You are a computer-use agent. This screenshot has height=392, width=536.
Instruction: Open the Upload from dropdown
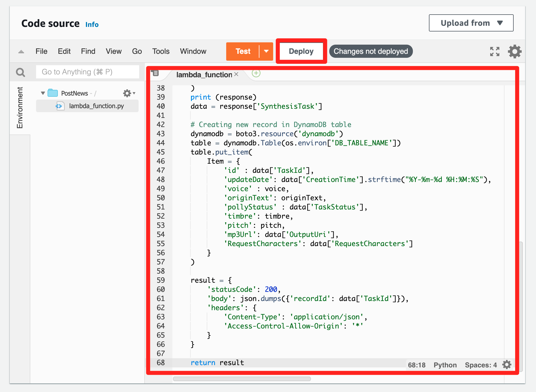click(471, 23)
